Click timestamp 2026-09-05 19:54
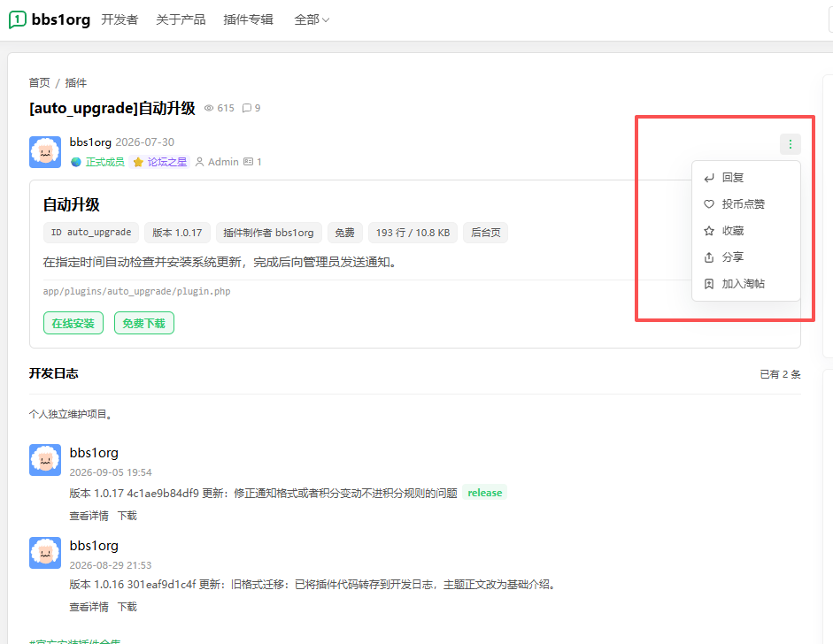 coord(111,472)
